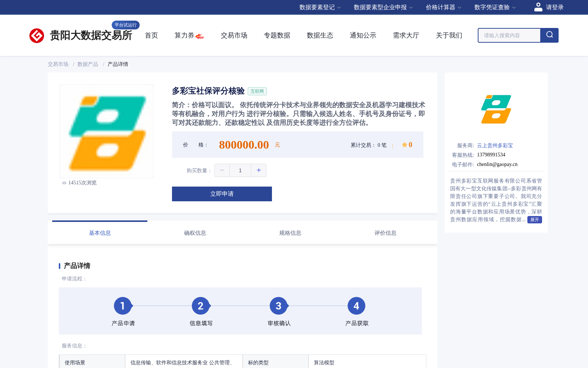Open 交易市场 in main navigation

[234, 35]
